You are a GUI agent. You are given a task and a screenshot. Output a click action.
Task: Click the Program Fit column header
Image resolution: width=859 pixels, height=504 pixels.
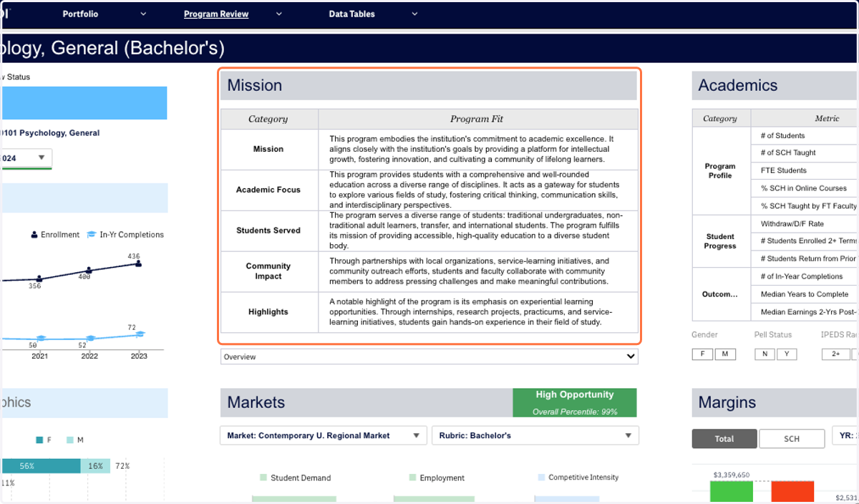477,119
